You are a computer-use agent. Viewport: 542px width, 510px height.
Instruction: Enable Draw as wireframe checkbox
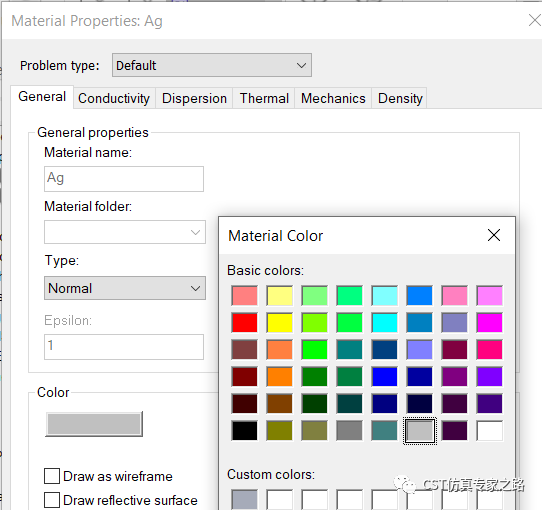(x=52, y=476)
